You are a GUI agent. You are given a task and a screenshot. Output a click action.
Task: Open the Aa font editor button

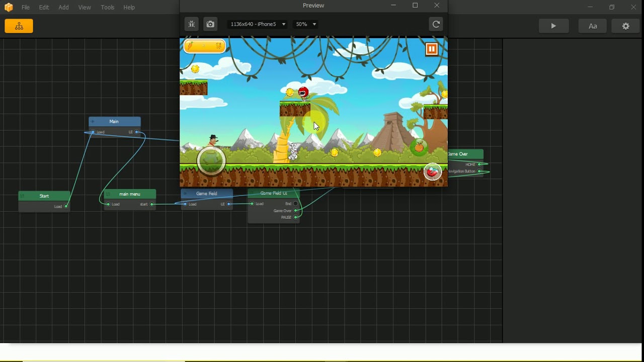pos(593,26)
